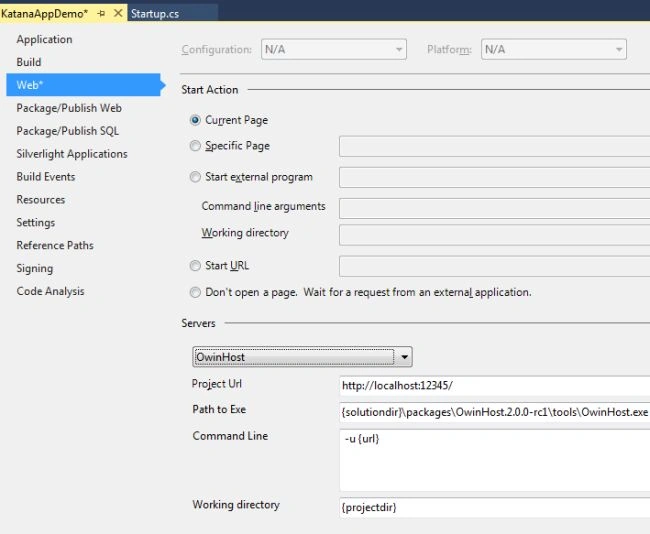Choose Don't open a page option

point(195,292)
